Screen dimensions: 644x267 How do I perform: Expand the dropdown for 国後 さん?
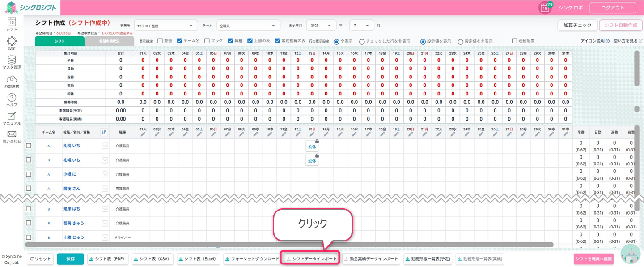click(x=105, y=189)
